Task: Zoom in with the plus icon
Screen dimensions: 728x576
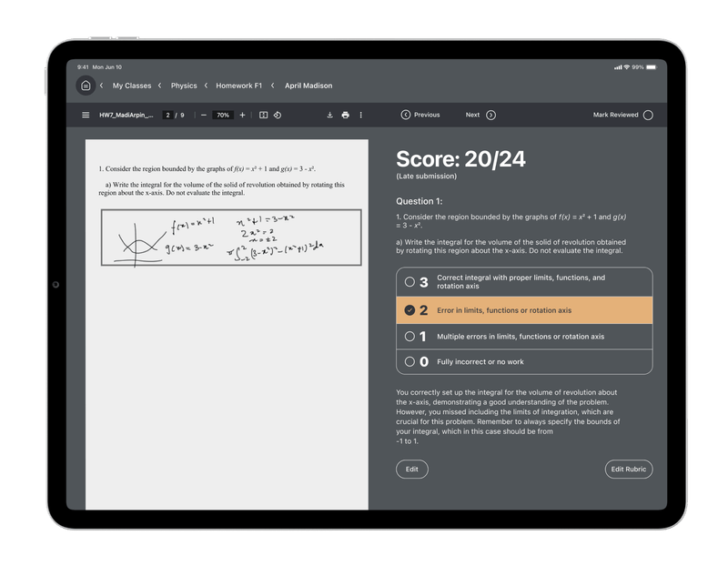Action: coord(242,116)
